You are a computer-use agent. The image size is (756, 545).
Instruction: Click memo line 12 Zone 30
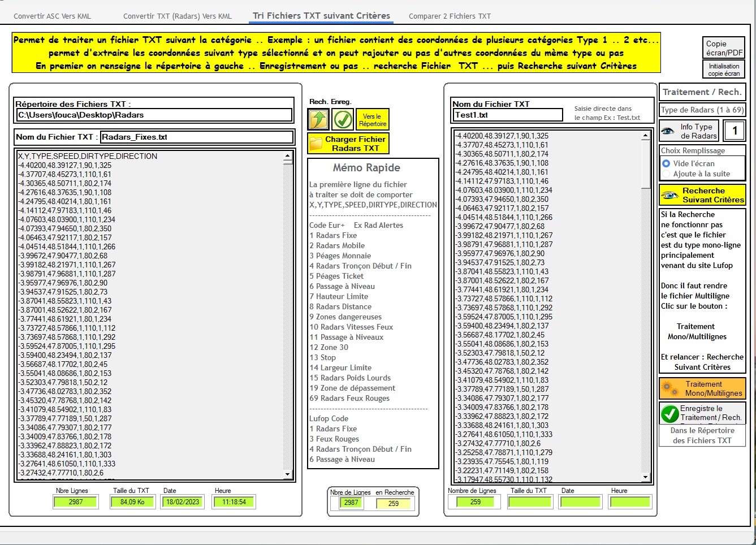(x=329, y=347)
